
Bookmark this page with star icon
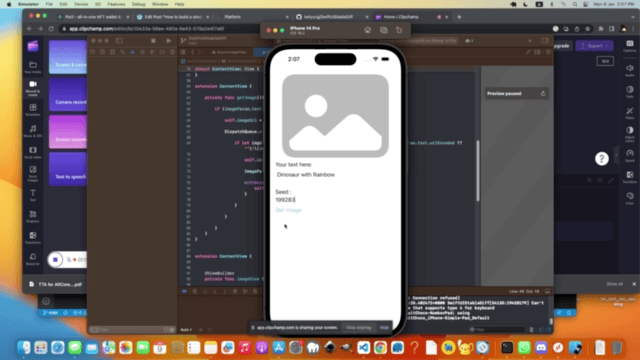587,29
